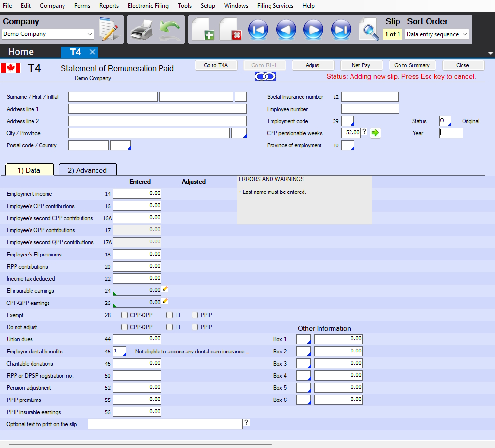
Task: Check the Exempt CPP-QPP checkbox
Action: [125, 315]
